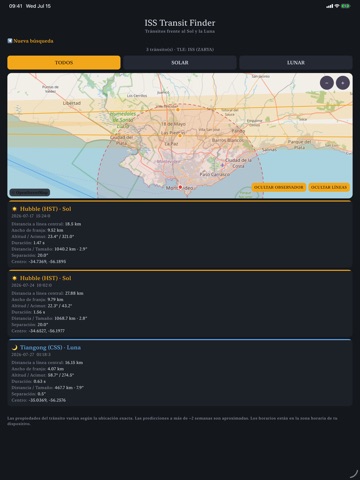
Task: Click the orange marker near Las Piedras
Action: coord(180,136)
